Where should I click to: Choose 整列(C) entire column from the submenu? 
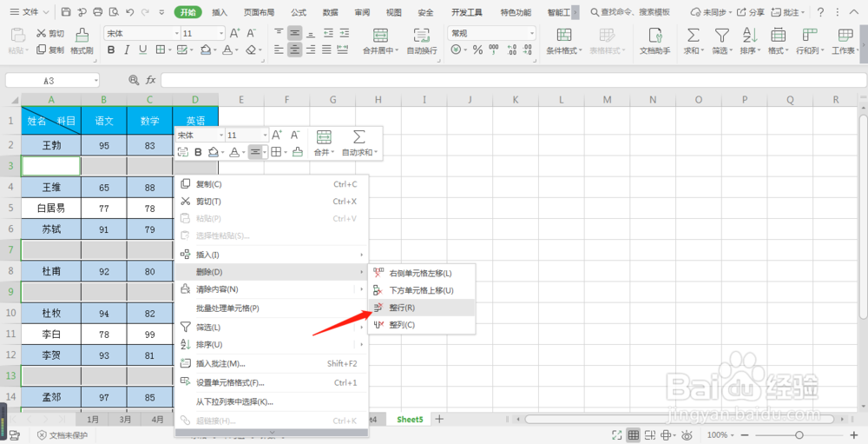click(x=421, y=325)
